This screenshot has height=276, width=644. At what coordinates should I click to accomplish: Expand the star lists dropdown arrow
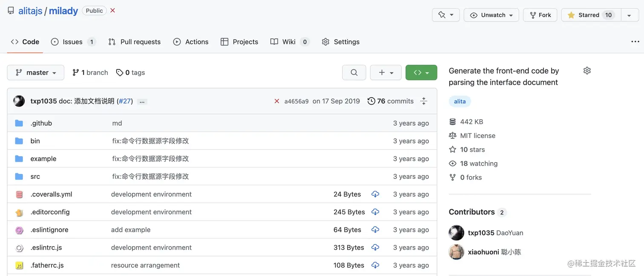[629, 15]
